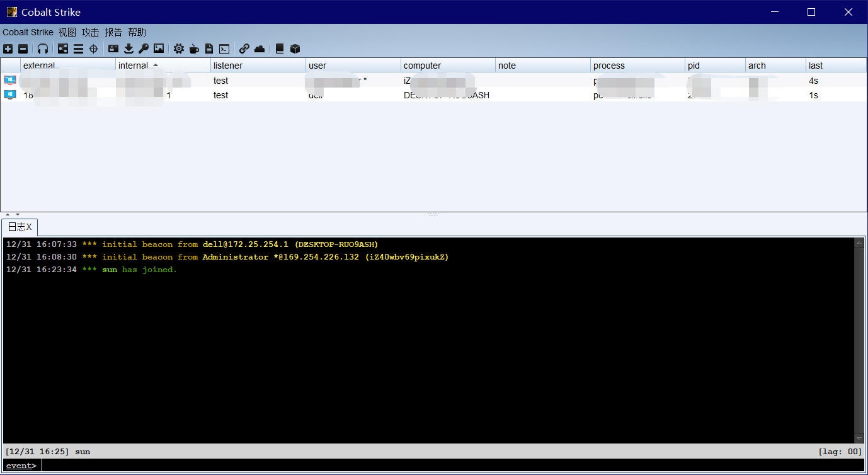Set up Java applet via the coffee cup icon

coord(194,49)
